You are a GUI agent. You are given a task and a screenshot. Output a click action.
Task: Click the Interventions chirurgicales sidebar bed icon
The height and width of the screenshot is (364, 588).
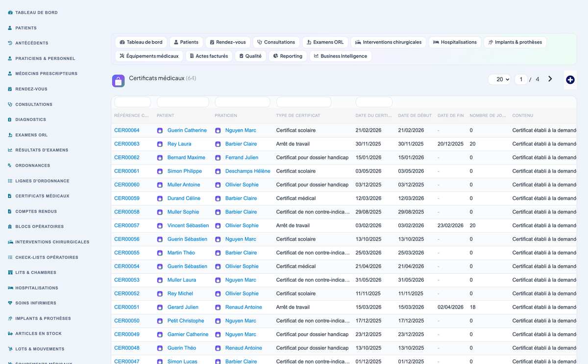pyautogui.click(x=10, y=242)
